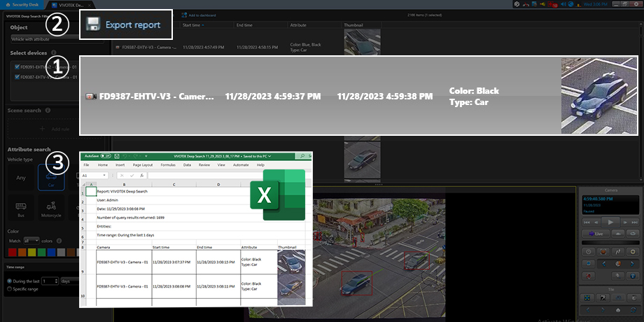The image size is (644, 322).
Task: Select result row with 4:57:49 PM start
Action: point(246,47)
